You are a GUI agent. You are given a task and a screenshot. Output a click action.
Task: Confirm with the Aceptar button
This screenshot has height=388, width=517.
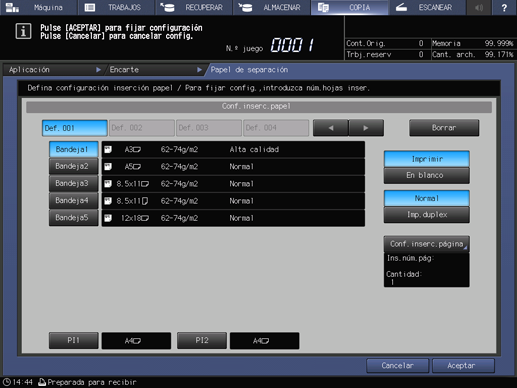[463, 366]
